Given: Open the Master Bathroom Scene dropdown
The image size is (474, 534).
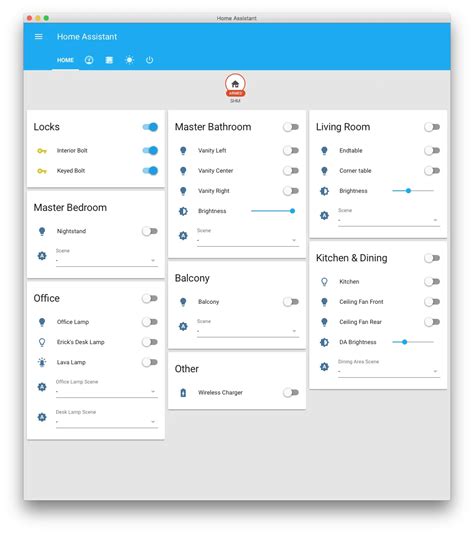Looking at the screenshot, I should tap(248, 237).
